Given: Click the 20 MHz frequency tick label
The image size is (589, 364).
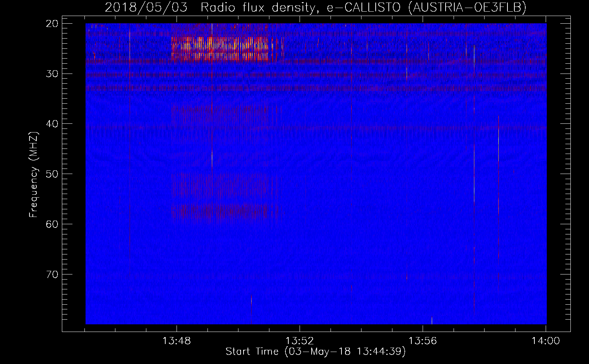Looking at the screenshot, I should (x=52, y=24).
